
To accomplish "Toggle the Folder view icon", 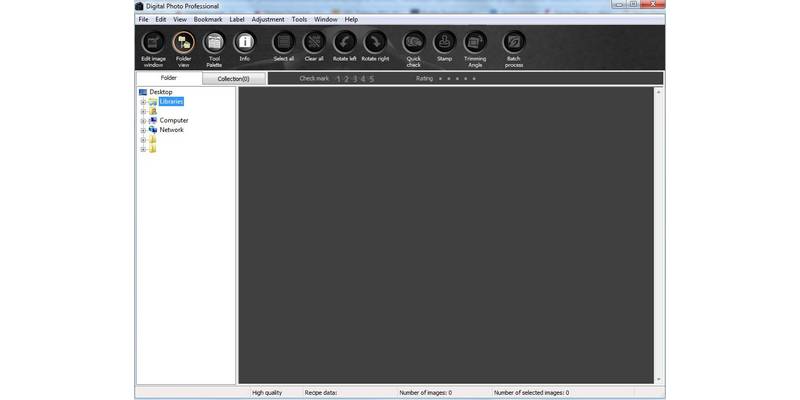I will (183, 43).
